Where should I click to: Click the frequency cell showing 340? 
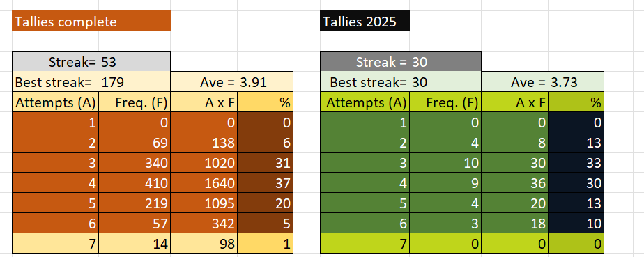(x=135, y=163)
